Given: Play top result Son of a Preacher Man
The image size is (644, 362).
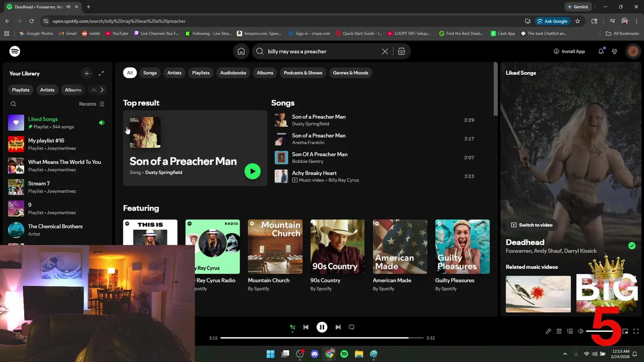Looking at the screenshot, I should coord(253,171).
